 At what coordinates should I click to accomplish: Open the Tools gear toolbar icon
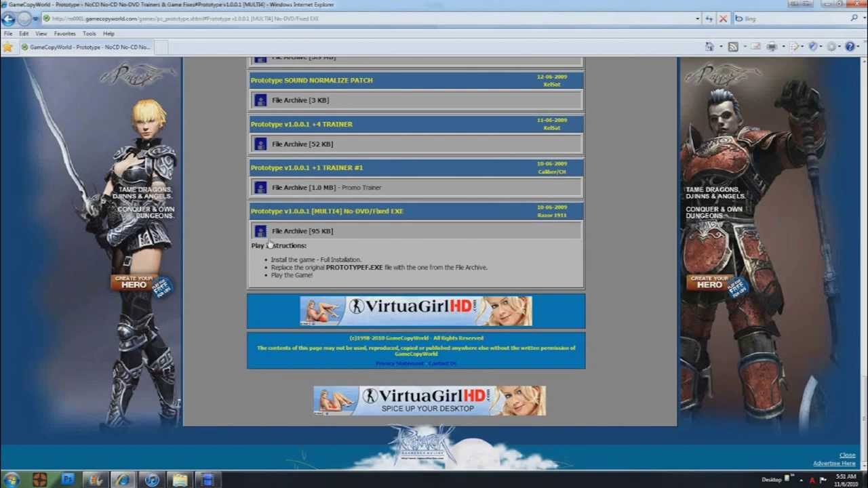point(831,47)
